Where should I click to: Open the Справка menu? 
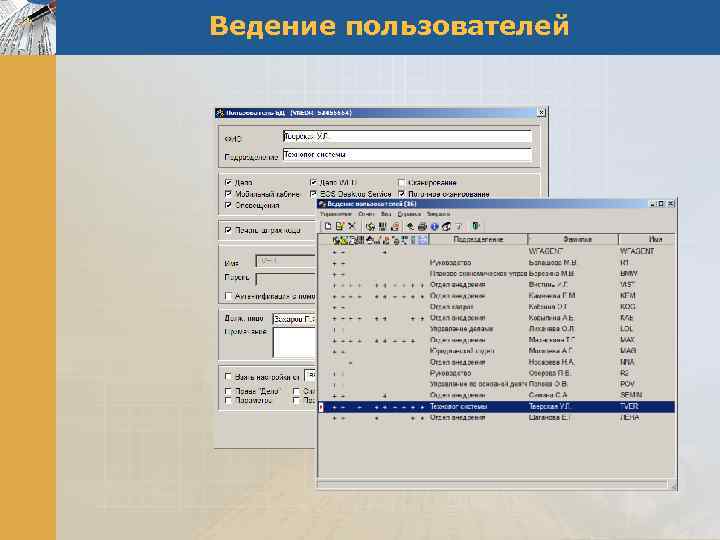click(x=409, y=214)
